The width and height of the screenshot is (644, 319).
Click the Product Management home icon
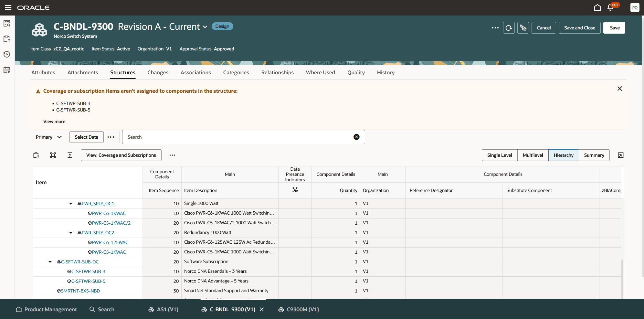point(19,309)
